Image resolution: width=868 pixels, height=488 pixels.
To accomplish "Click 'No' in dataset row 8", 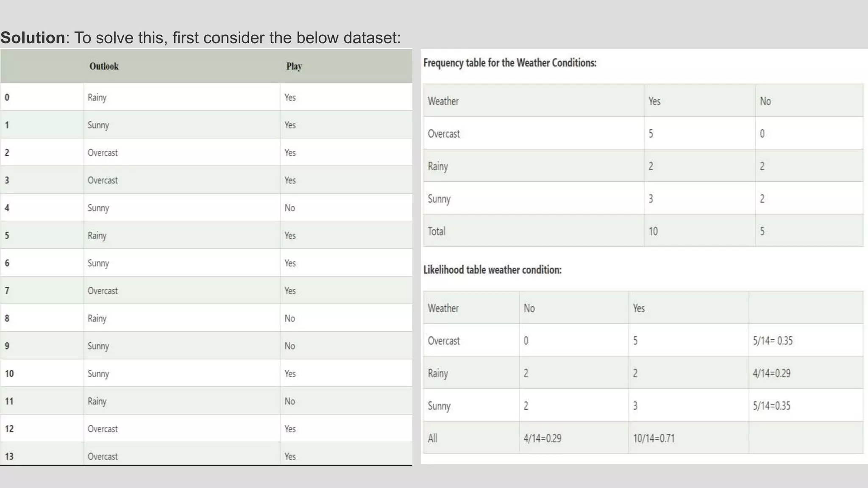I will 290,318.
